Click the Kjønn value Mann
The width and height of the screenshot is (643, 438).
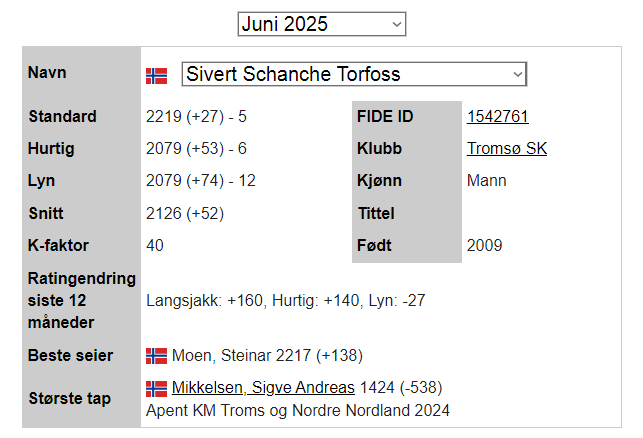(486, 181)
